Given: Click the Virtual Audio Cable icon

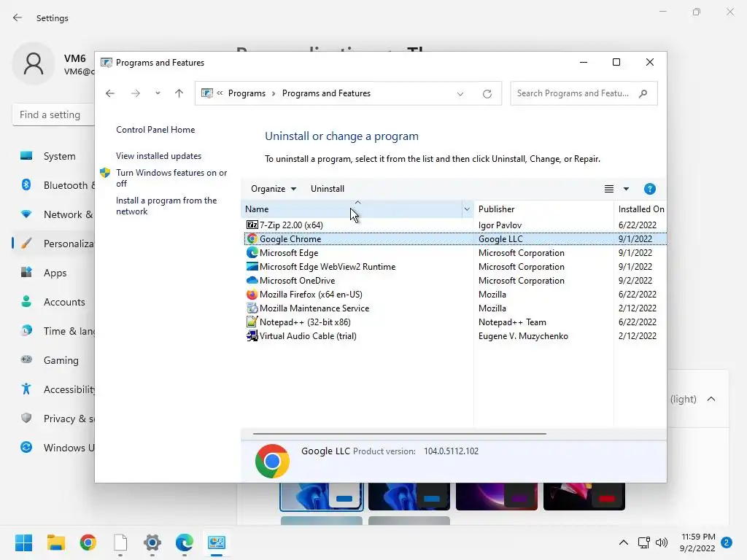Looking at the screenshot, I should tap(252, 335).
